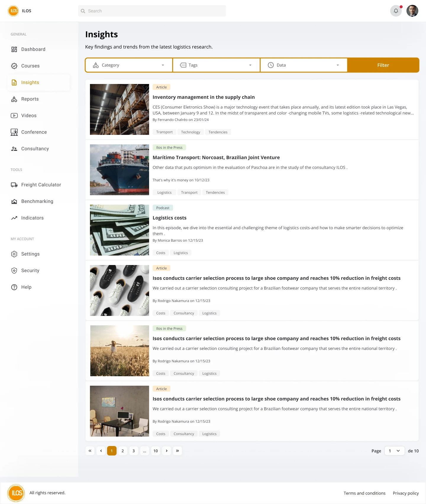Image resolution: width=426 pixels, height=504 pixels.
Task: Open Terms and conditions link
Action: (x=364, y=493)
